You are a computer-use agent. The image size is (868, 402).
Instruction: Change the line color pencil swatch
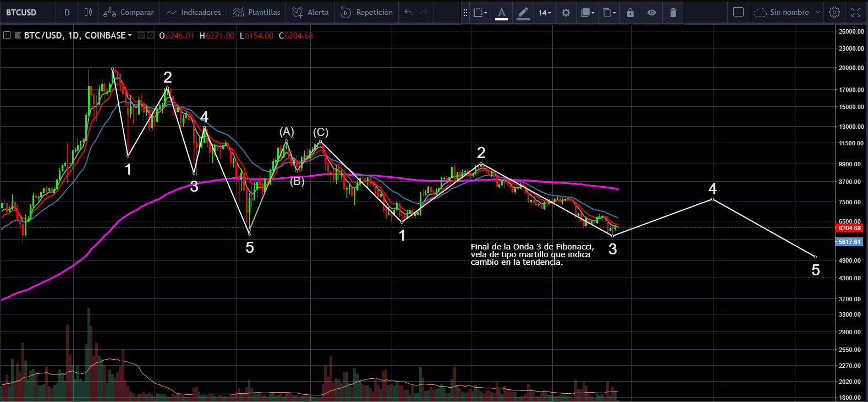(x=523, y=12)
